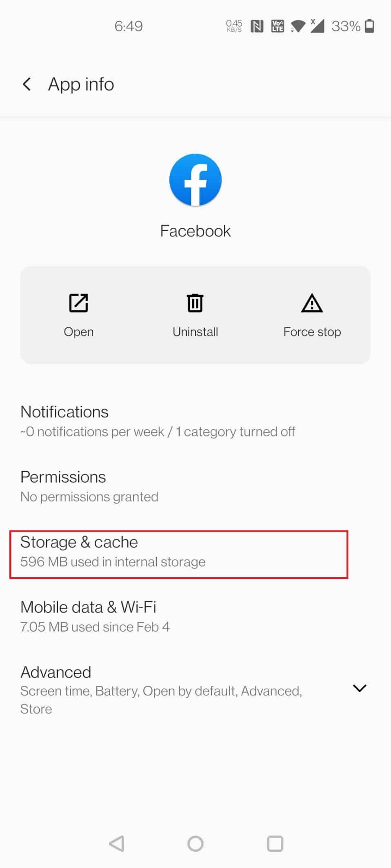Open Mobile data & Wi-Fi usage
Viewport: 391px width, 868px height.
point(195,616)
